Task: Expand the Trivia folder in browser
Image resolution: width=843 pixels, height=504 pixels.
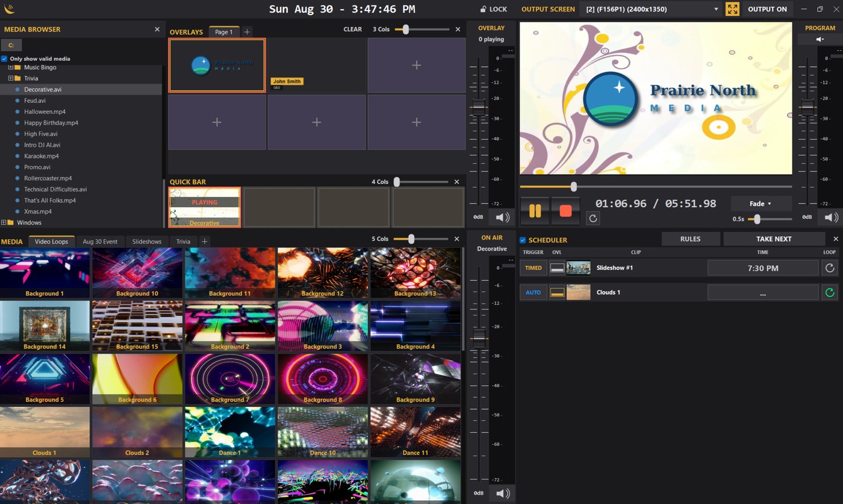Action: (11, 78)
